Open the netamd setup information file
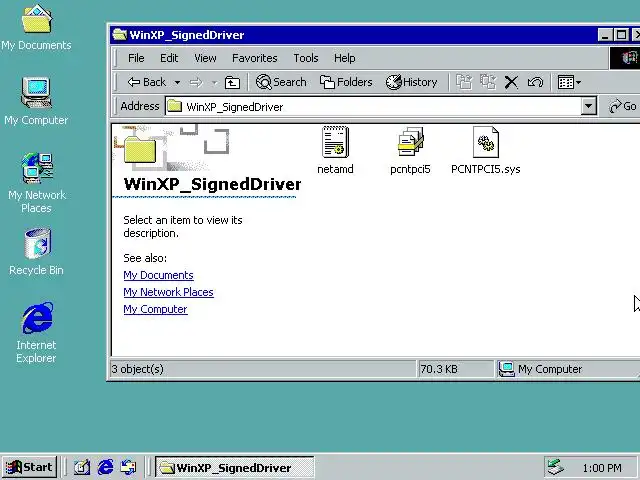 click(x=335, y=150)
